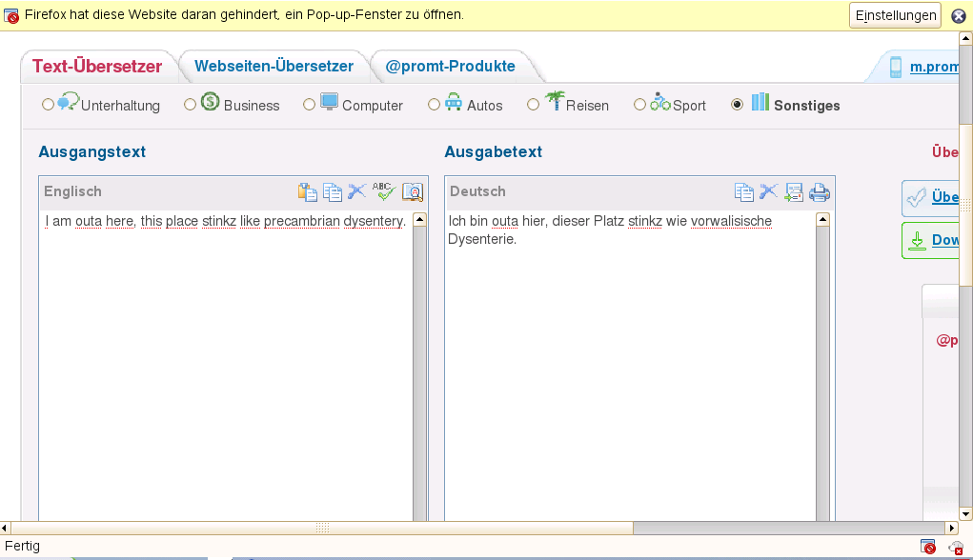This screenshot has height=560, width=973.
Task: Click the mobile phone icon beside m.promt link
Action: [x=896, y=67]
